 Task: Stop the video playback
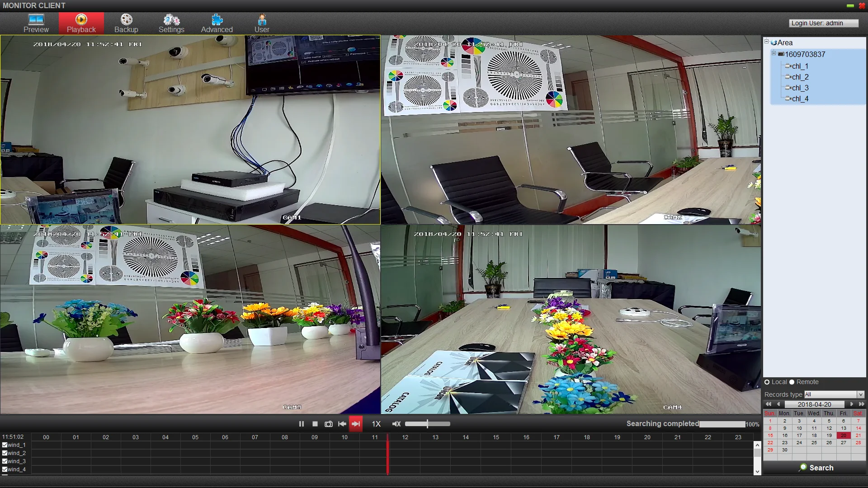pos(315,424)
